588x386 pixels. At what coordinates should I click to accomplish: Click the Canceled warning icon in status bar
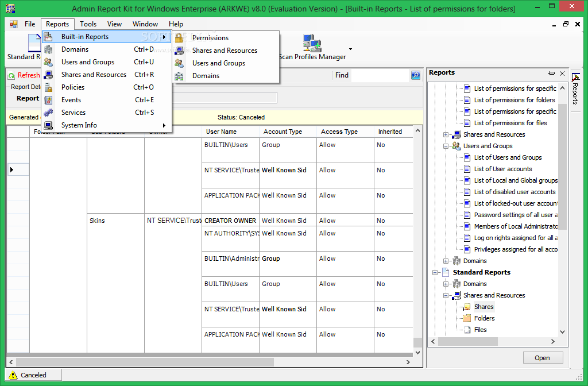[13, 375]
